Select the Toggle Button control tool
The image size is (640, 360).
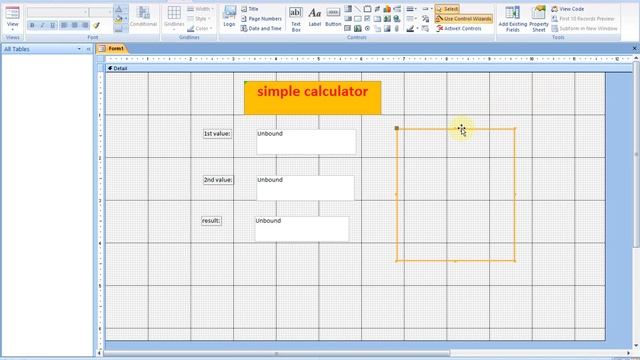coord(377,9)
